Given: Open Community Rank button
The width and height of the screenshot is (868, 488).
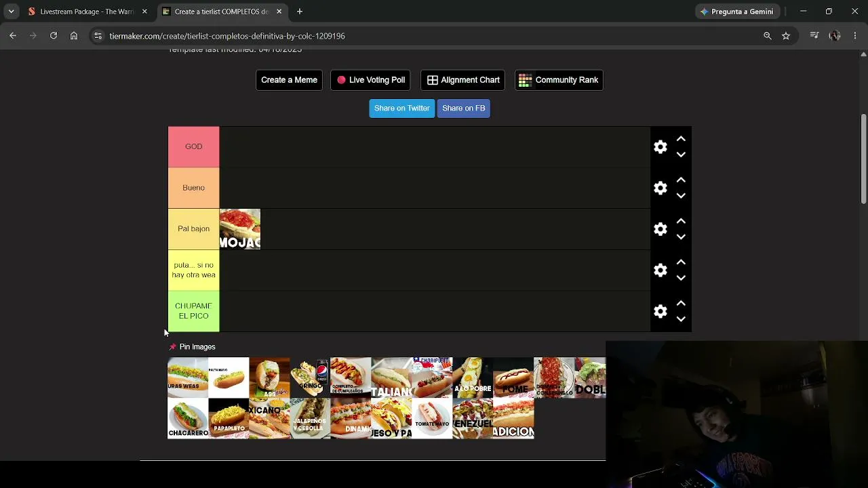Looking at the screenshot, I should (x=559, y=80).
